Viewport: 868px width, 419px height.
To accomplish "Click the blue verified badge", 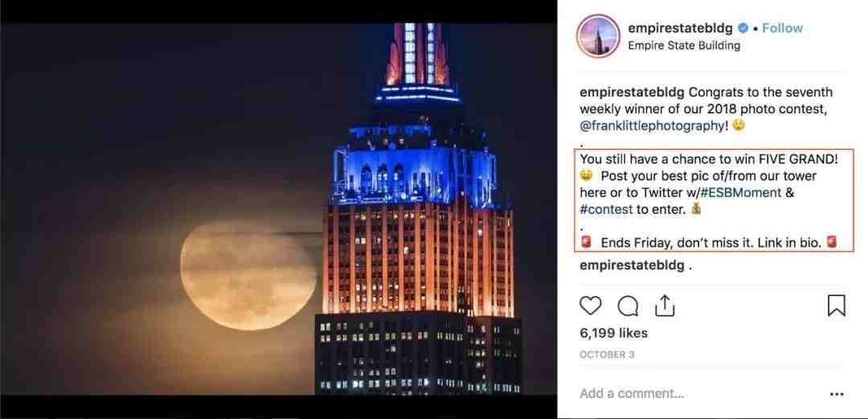I will pyautogui.click(x=744, y=28).
